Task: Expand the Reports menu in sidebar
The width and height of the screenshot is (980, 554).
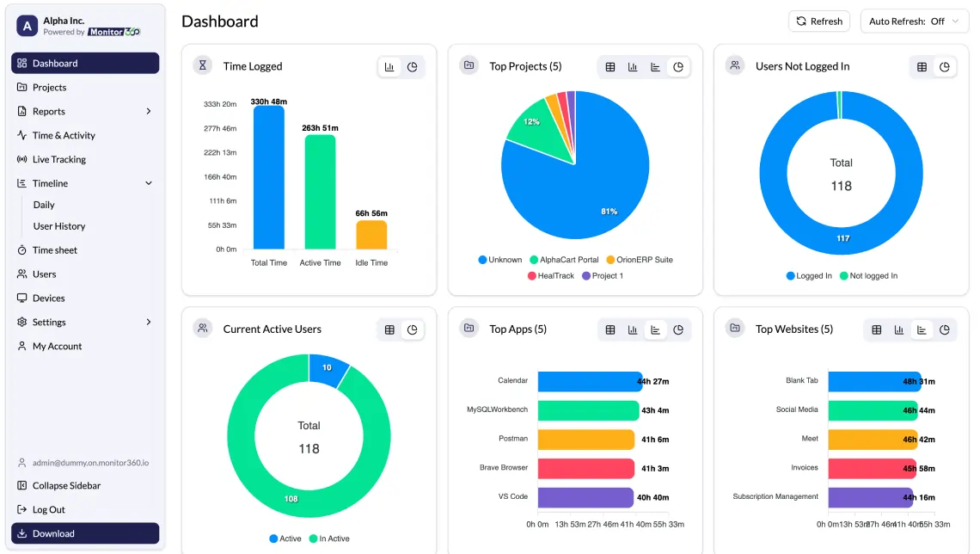Action: (x=85, y=111)
